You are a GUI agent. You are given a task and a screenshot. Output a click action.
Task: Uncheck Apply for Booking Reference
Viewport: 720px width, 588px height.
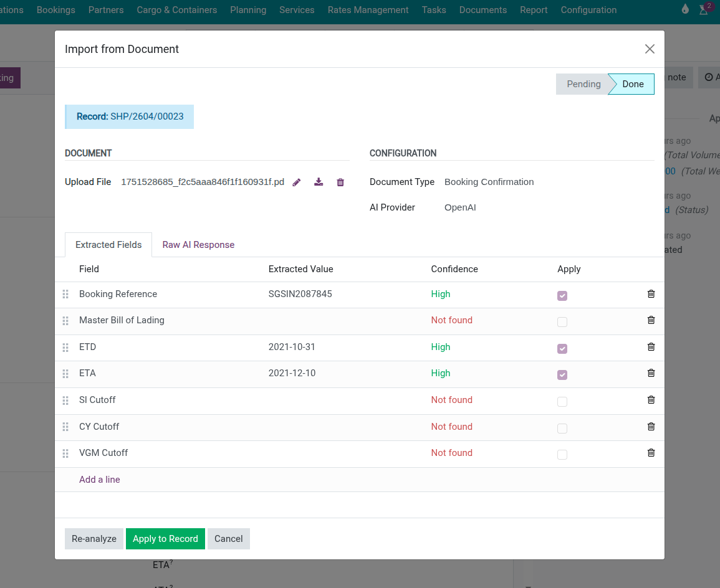(x=562, y=296)
